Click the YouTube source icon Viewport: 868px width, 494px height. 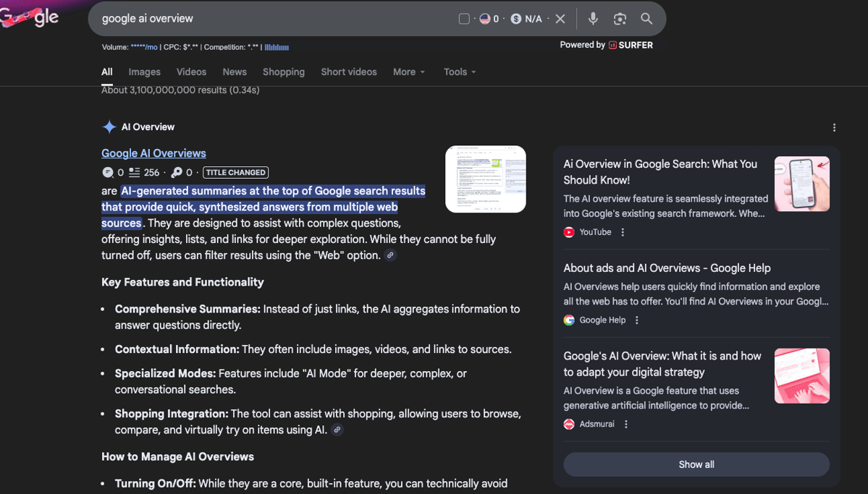coord(569,232)
